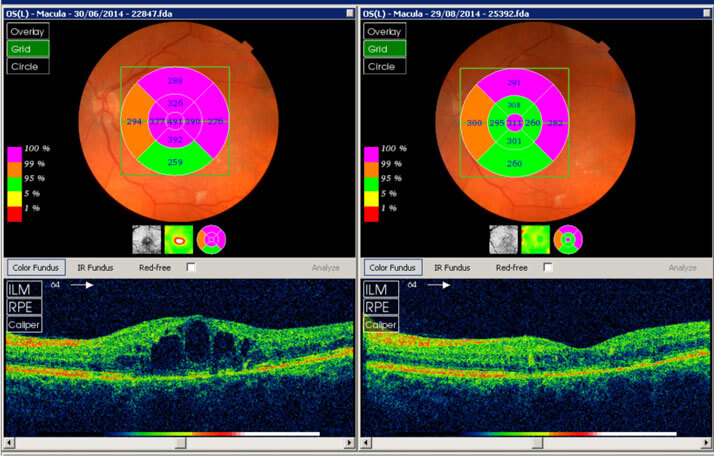
Task: Click right scroll arrow under right OCT scan
Action: coord(706,442)
